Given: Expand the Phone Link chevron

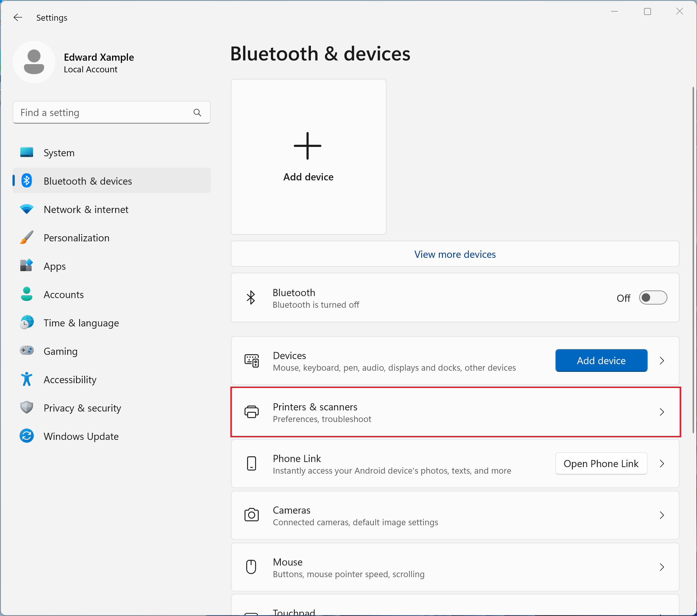Looking at the screenshot, I should [x=662, y=464].
